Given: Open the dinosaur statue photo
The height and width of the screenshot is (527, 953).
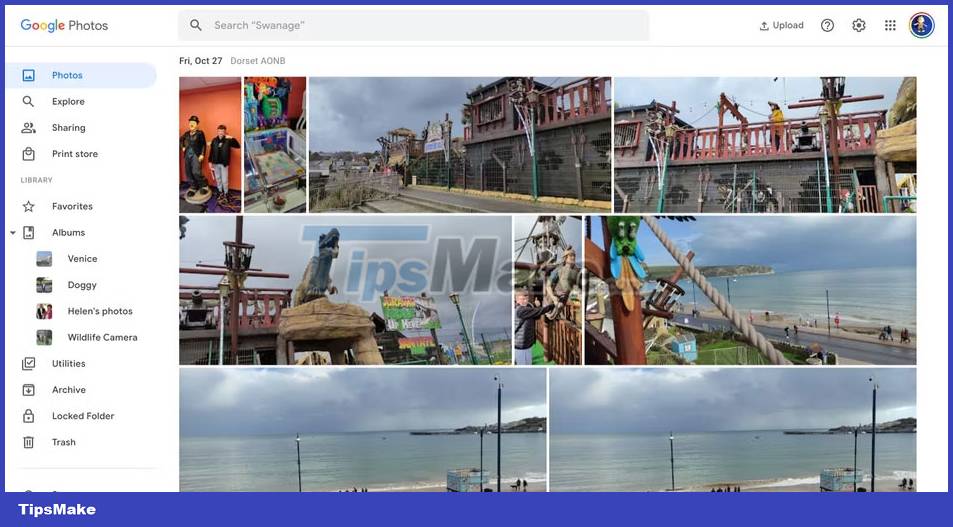Looking at the screenshot, I should 346,291.
